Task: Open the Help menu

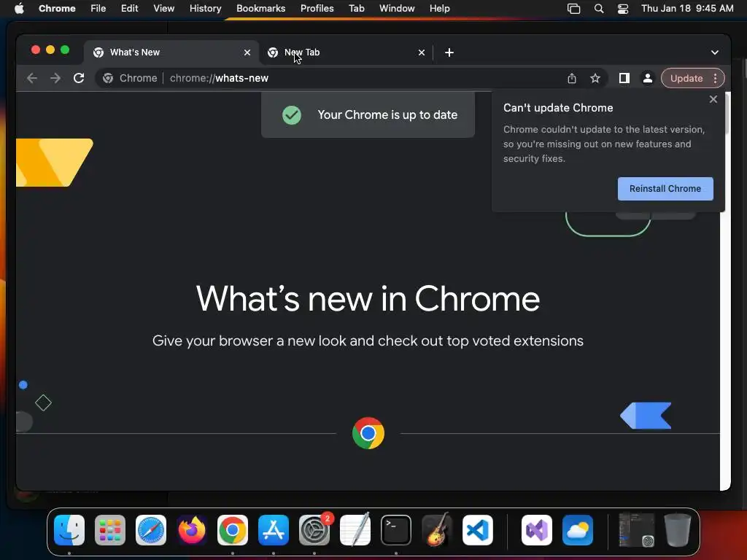Action: (x=439, y=9)
